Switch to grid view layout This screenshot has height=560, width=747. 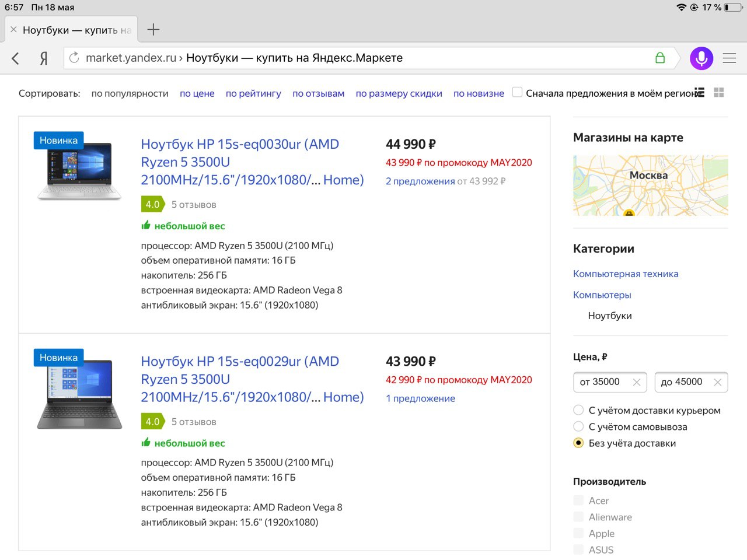point(719,92)
